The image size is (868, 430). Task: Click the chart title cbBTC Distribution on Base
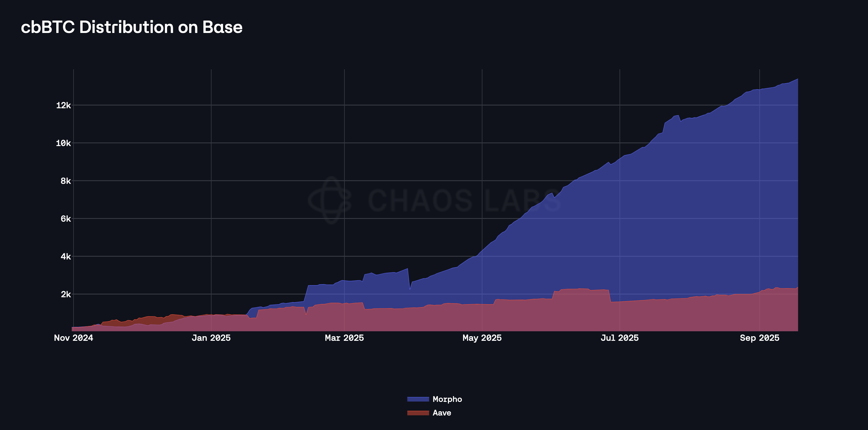point(131,27)
